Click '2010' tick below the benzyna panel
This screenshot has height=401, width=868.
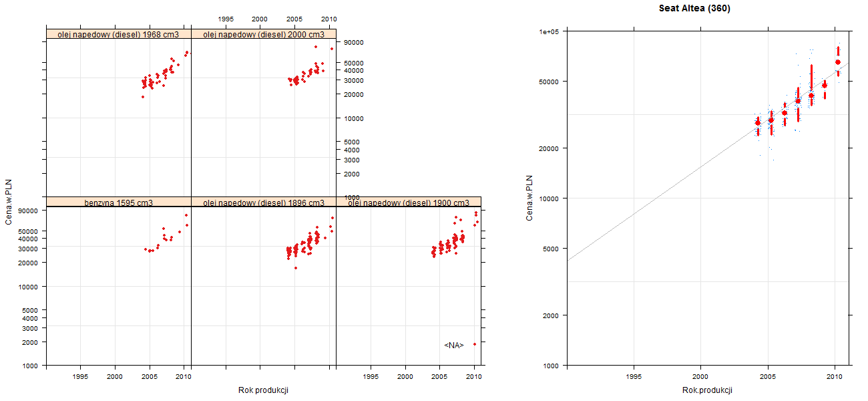[x=184, y=377]
